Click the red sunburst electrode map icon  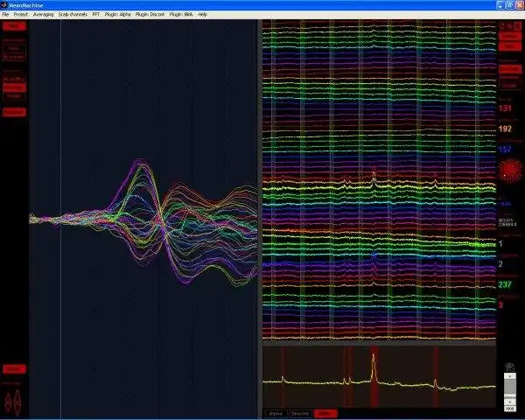(509, 171)
